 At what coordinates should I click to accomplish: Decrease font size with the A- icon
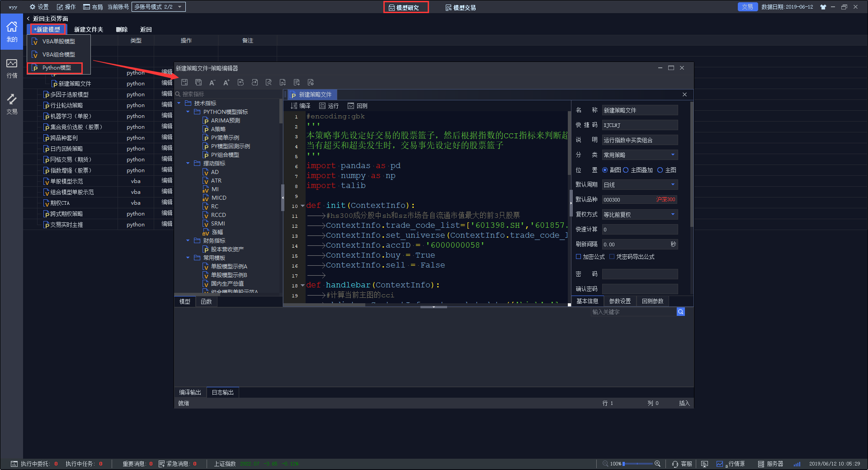(212, 82)
